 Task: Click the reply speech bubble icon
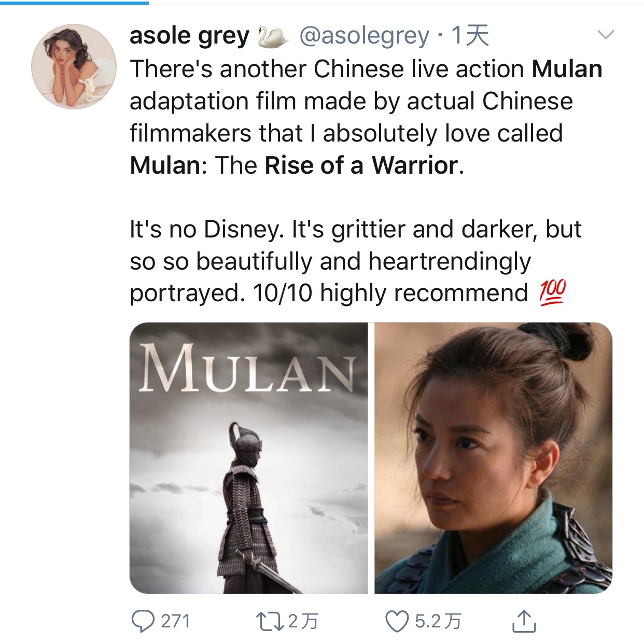143,621
